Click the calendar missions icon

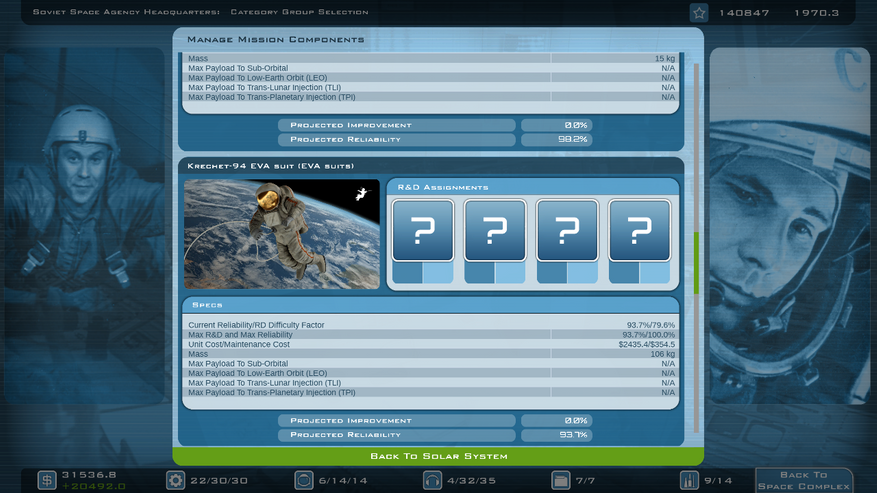point(561,481)
